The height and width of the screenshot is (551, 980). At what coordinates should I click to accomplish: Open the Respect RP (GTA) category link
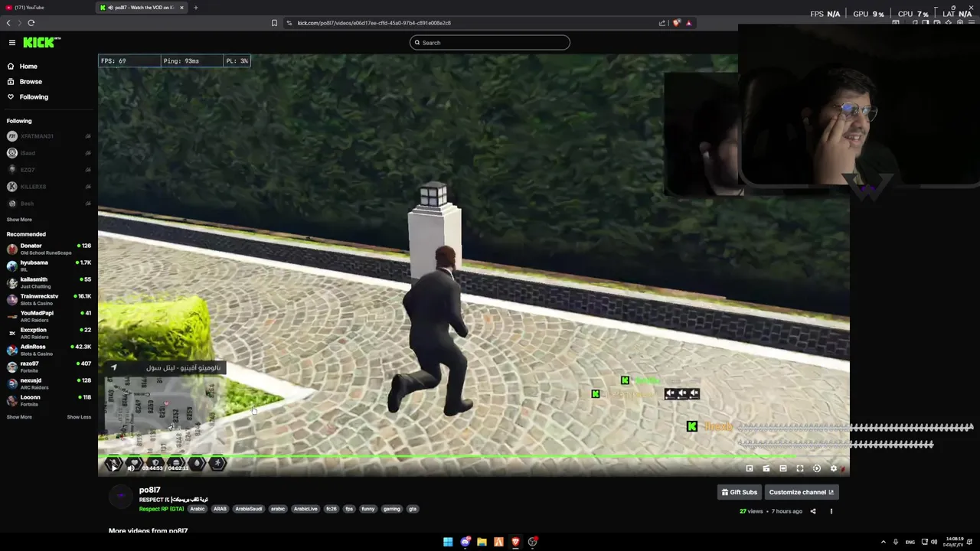pos(162,509)
